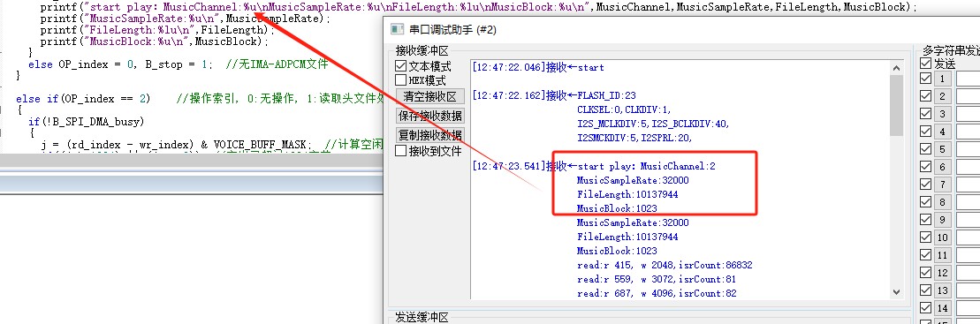Viewport: 980px width, 324px height.
Task: Enable the 接收到文件 checkbox
Action: point(400,150)
